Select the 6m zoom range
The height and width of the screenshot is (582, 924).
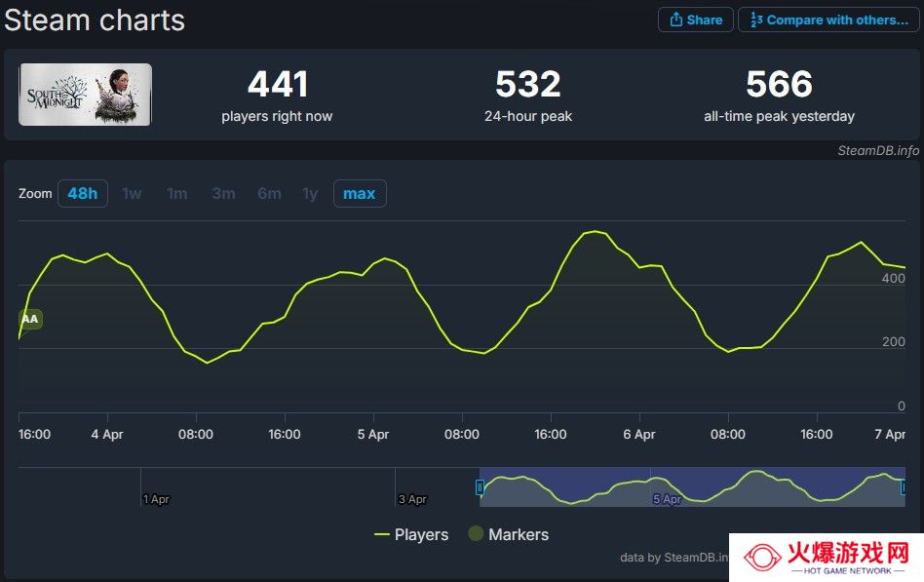tap(269, 193)
